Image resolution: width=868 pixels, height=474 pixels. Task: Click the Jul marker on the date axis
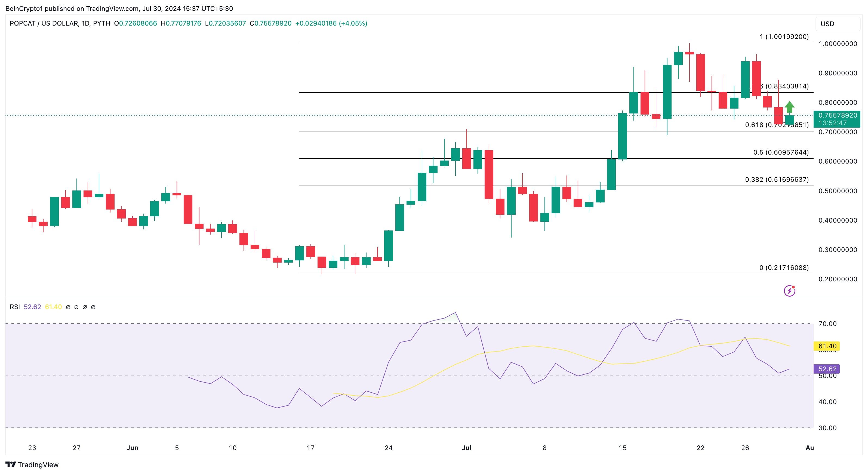click(466, 448)
